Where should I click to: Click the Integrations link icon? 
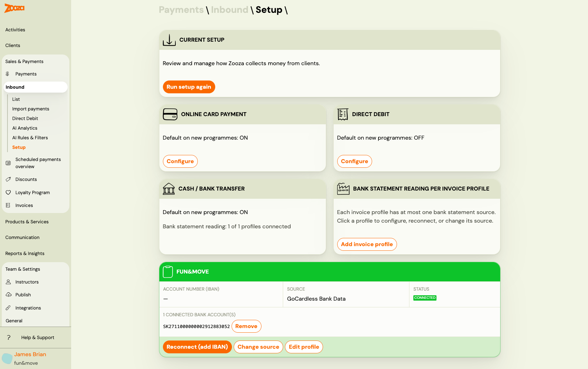[x=9, y=308]
